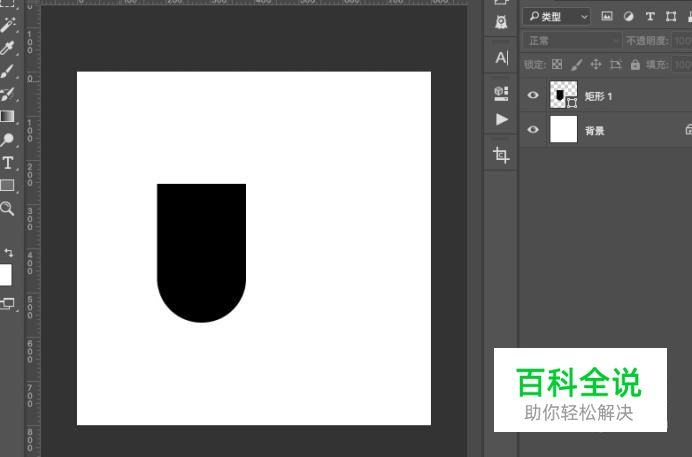
Task: Open the blend mode 正常 dropdown
Action: 572,41
